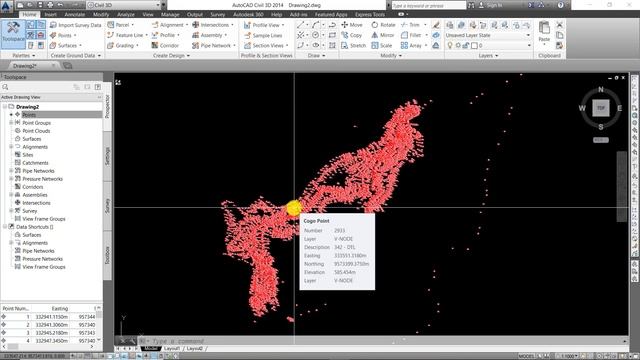The width and height of the screenshot is (640, 360).
Task: Click the Help question mark icon
Action: click(560, 5)
